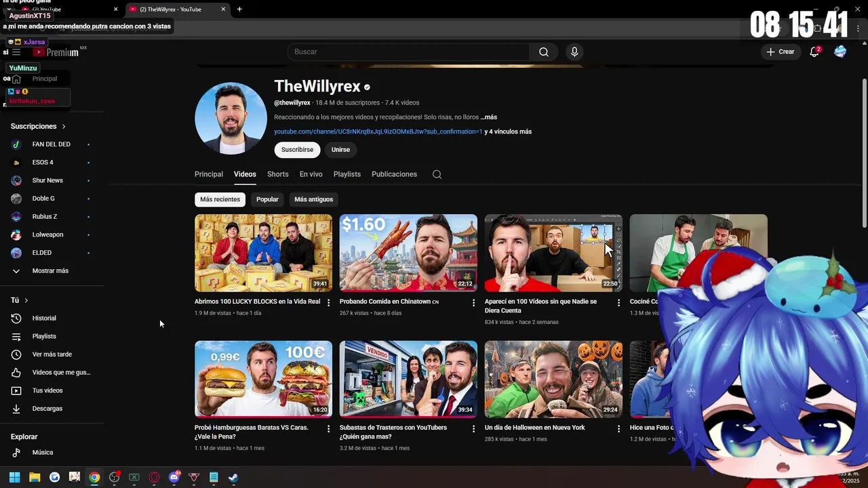Play Un día de Halloween thumbnail
Viewport: 868px width, 488px height.
point(553,379)
